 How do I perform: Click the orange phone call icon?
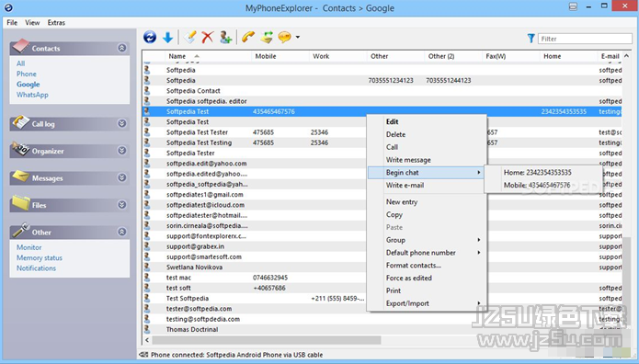coord(247,37)
